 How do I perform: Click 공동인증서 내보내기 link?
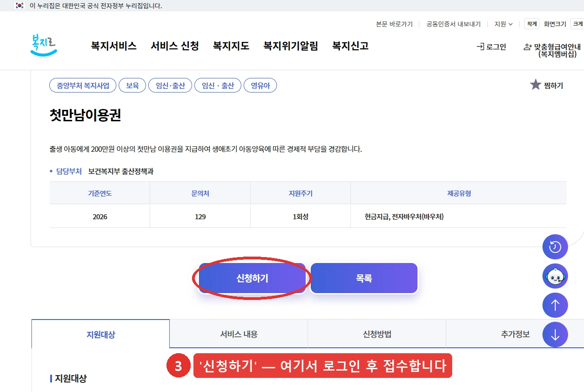[454, 24]
